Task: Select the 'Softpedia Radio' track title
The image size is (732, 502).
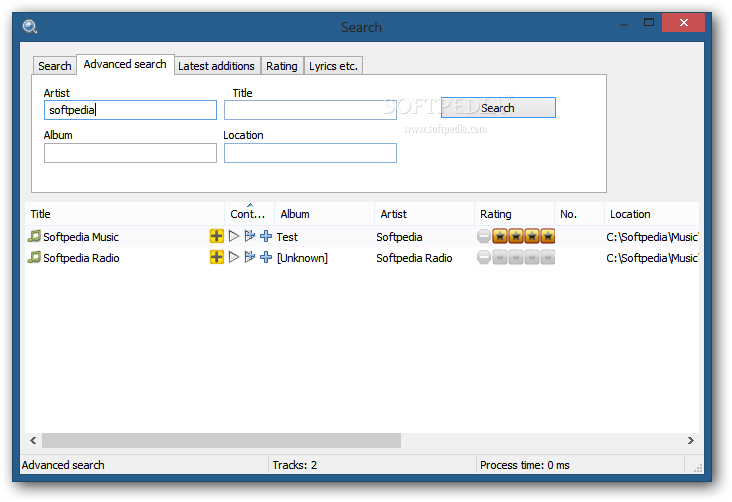Action: (81, 258)
